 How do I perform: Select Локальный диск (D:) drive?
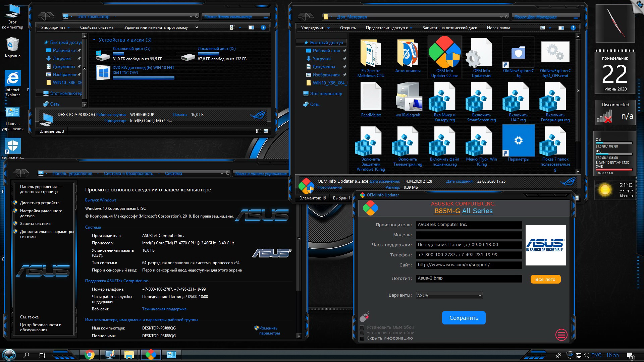click(x=221, y=55)
